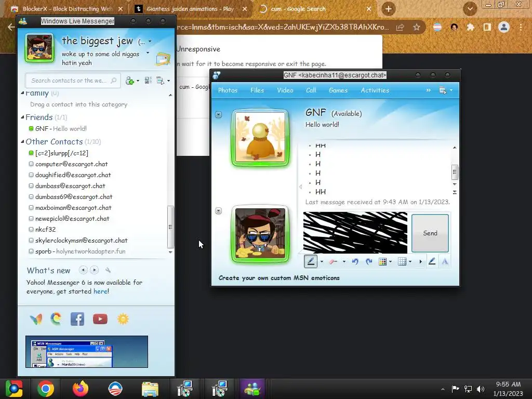Open eraser size dropdown arrow
The width and height of the screenshot is (532, 399).
[x=344, y=262]
